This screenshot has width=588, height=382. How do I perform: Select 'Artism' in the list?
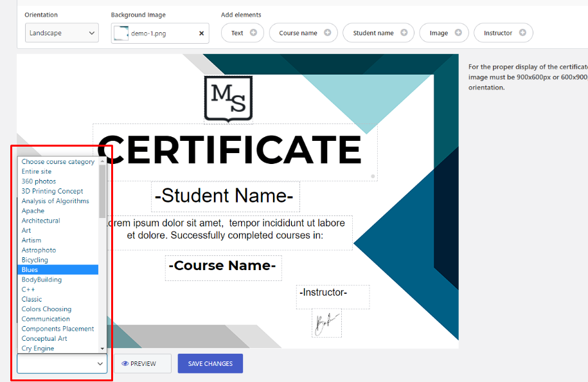[x=58, y=240]
